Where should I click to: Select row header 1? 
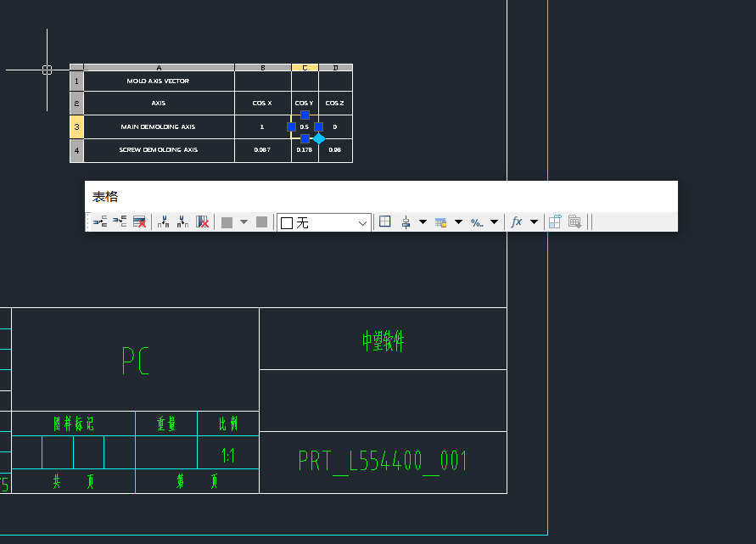pyautogui.click(x=76, y=81)
